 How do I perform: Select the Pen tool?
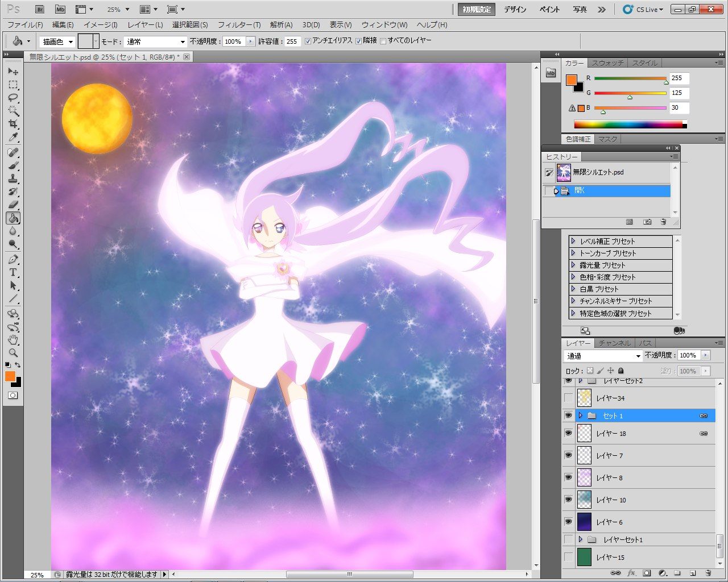pos(13,260)
